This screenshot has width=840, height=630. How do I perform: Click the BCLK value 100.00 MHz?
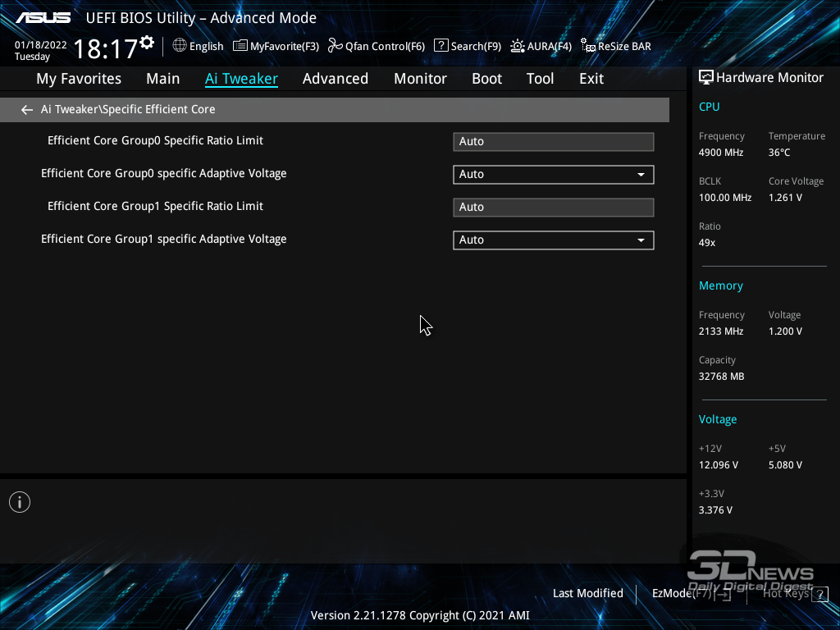(x=725, y=198)
